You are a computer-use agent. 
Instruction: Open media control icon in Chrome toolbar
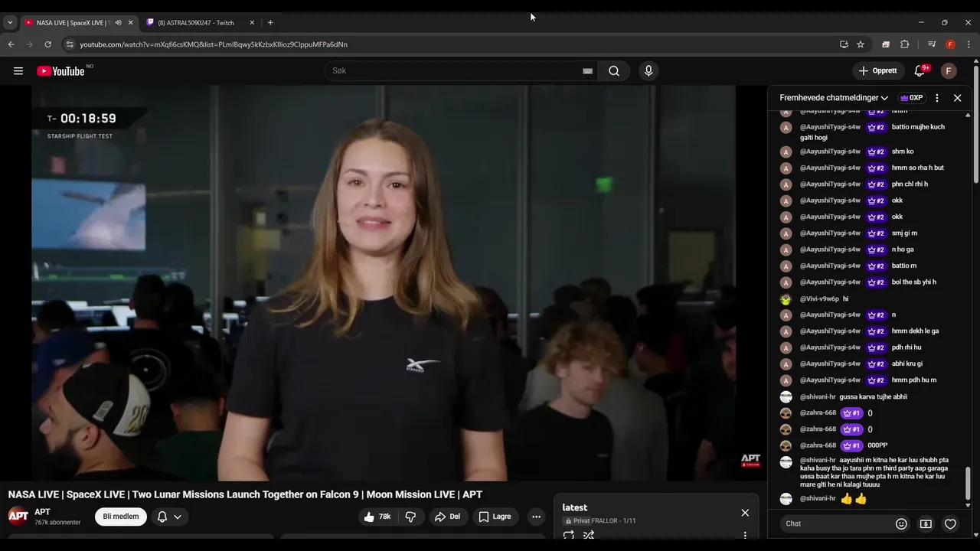click(932, 44)
